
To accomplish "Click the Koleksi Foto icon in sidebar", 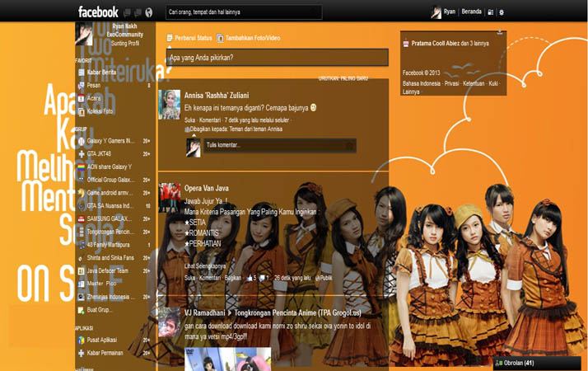I will [81, 111].
